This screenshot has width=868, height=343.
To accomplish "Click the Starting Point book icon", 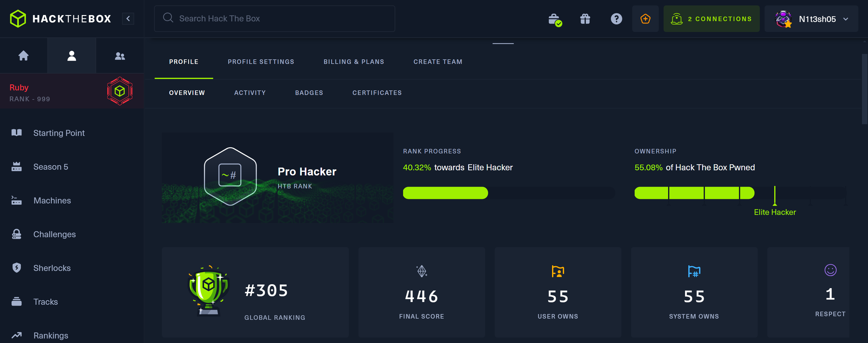I will (17, 133).
